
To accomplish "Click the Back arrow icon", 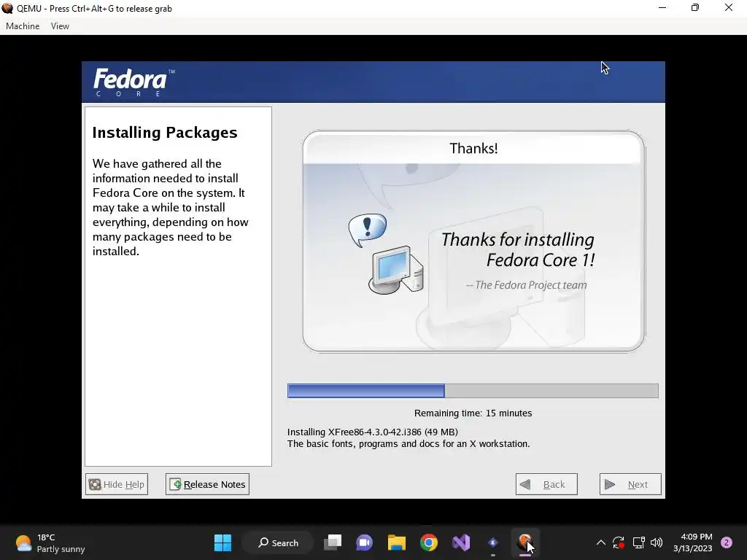I will [x=525, y=485].
